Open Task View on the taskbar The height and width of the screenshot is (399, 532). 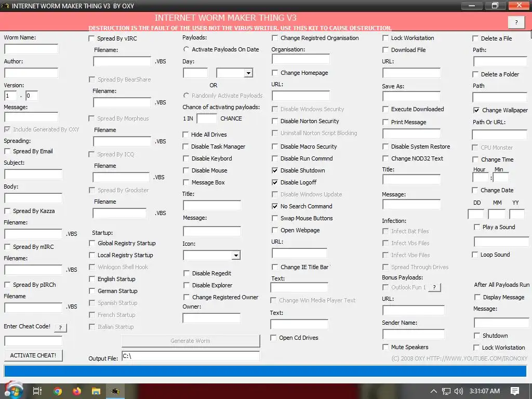tap(37, 391)
